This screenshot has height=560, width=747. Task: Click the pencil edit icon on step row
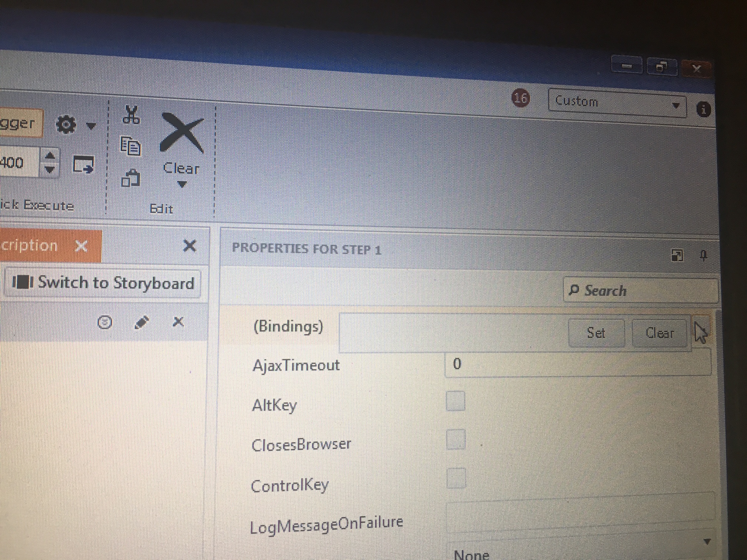pyautogui.click(x=141, y=322)
